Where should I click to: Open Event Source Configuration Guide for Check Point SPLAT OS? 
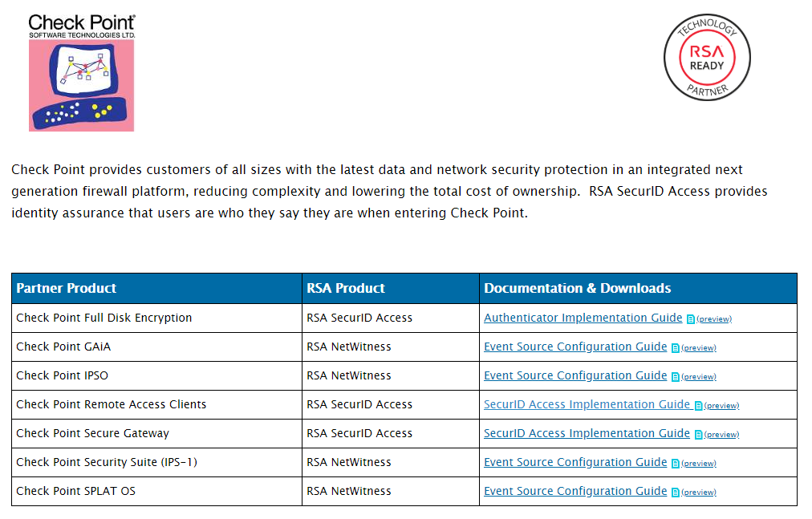(574, 491)
